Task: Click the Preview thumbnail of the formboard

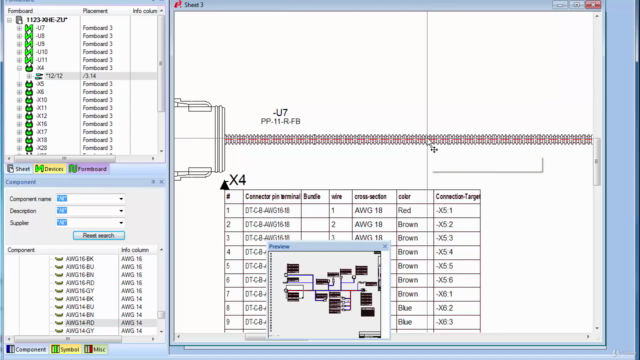Action: [x=325, y=294]
